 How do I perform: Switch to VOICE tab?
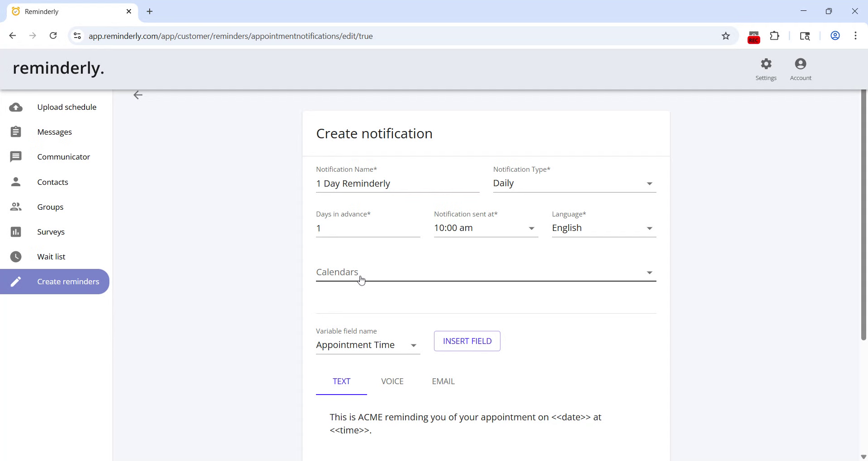[392, 381]
